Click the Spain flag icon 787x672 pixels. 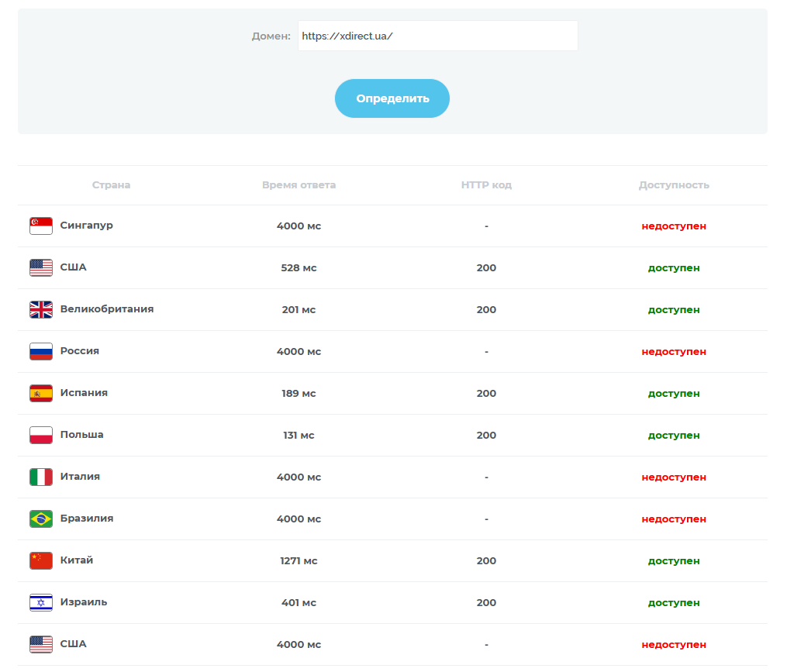coord(41,394)
